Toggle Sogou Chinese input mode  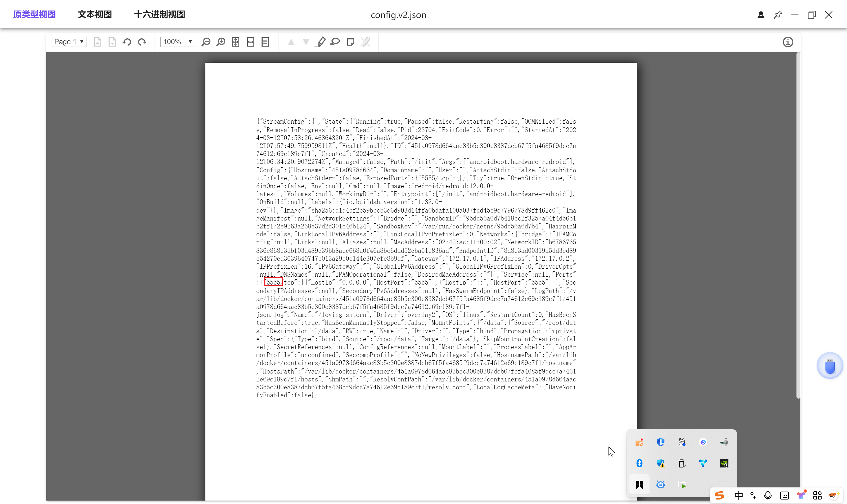(739, 496)
